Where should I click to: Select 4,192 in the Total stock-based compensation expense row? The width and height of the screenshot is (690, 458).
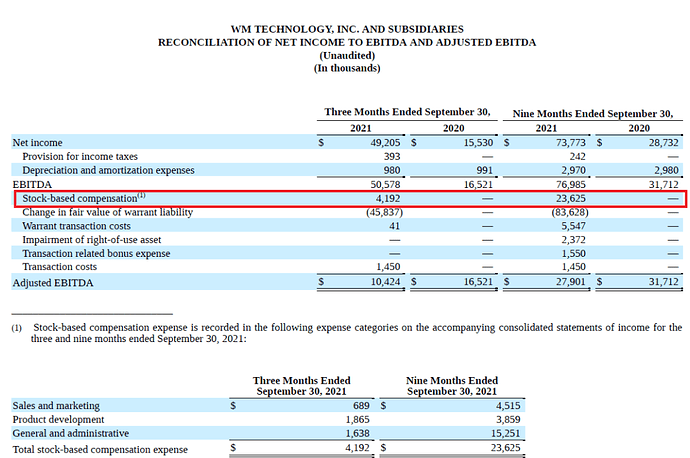coord(357,447)
